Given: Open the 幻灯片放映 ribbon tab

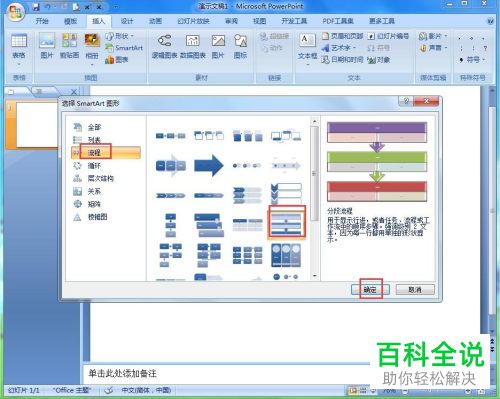Looking at the screenshot, I should (x=193, y=21).
